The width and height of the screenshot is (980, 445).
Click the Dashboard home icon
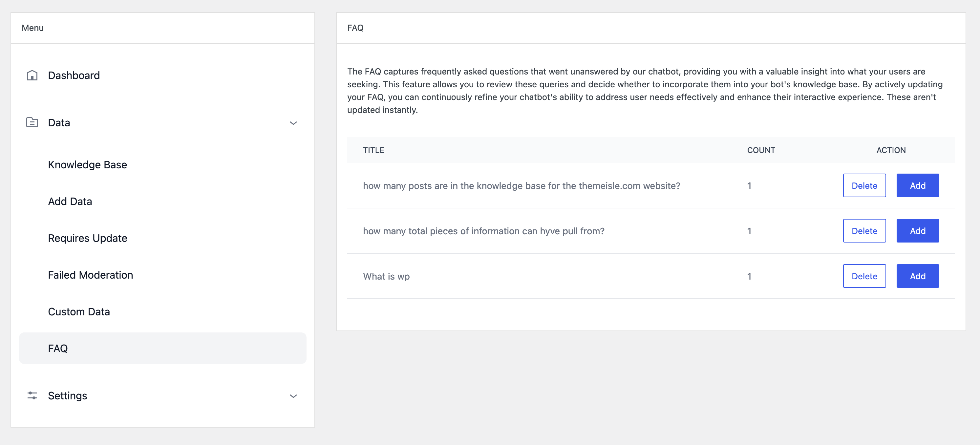pos(32,75)
